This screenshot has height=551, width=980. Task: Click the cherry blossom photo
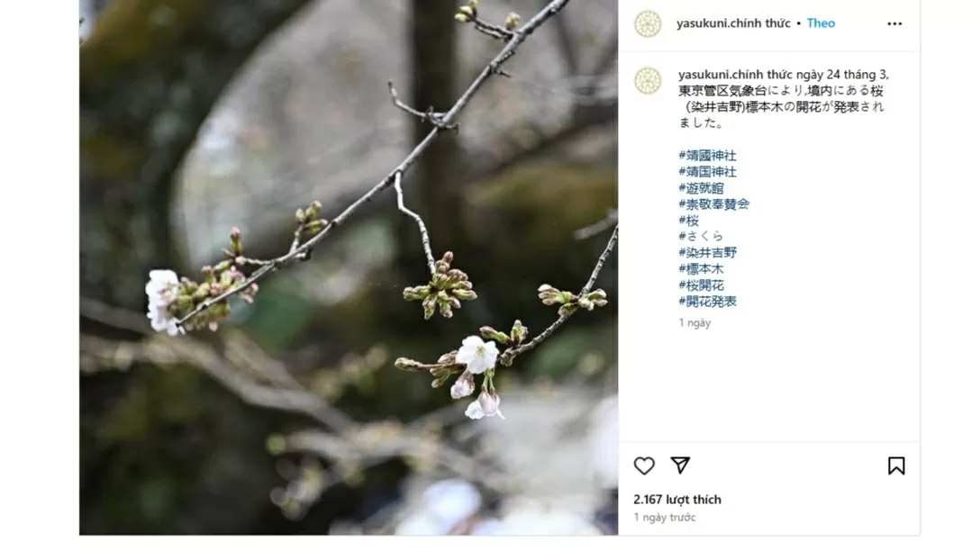coord(349,267)
